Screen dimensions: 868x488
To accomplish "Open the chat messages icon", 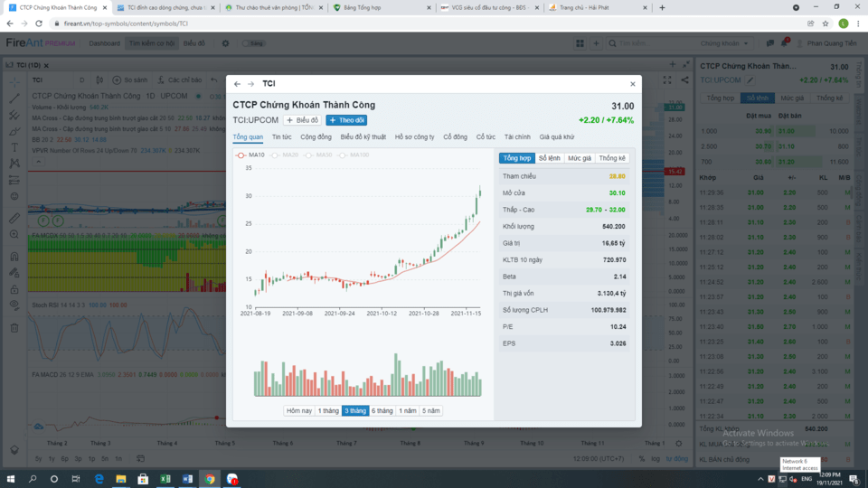I will pos(770,43).
